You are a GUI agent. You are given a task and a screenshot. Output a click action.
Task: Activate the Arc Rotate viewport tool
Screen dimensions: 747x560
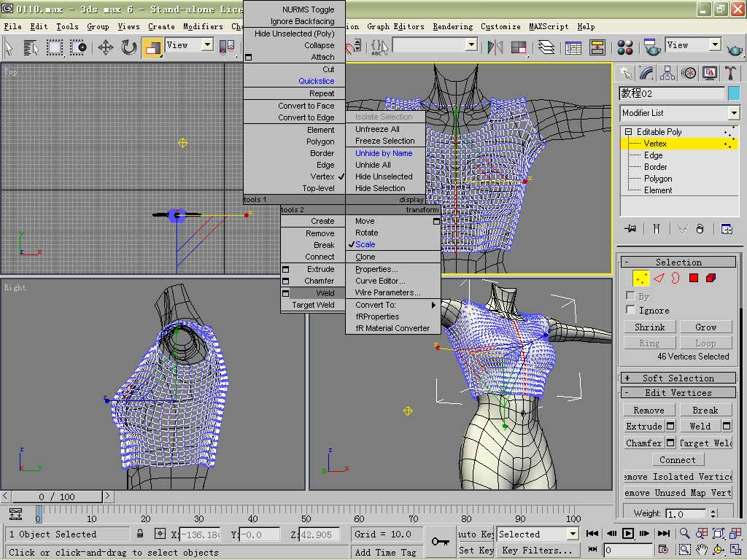(x=718, y=550)
